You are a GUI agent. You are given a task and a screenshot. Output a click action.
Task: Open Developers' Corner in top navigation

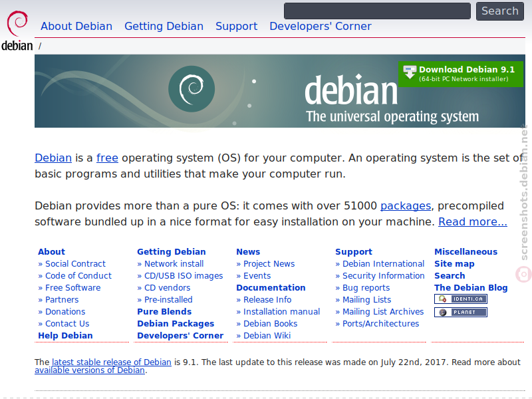click(321, 26)
